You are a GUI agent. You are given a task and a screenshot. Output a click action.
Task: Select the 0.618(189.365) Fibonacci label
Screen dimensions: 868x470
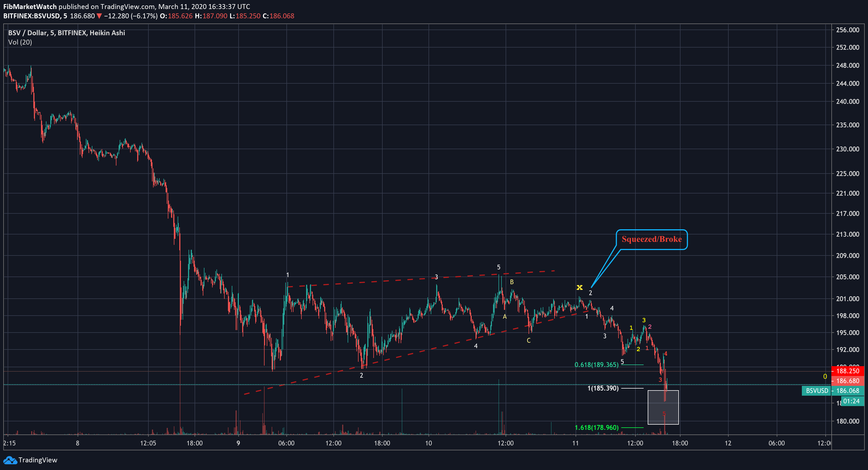[596, 365]
